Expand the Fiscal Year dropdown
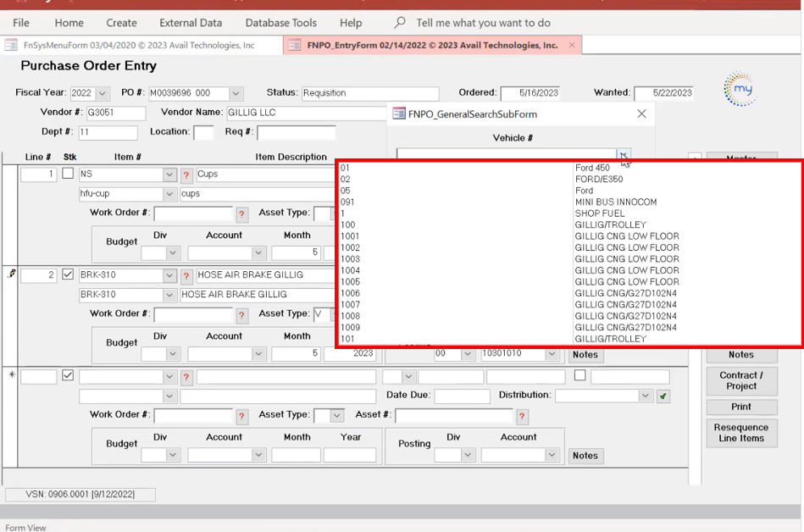 tap(103, 93)
